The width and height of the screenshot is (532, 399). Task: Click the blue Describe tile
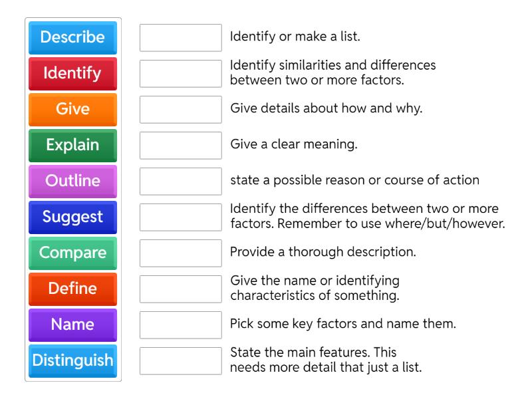(x=72, y=37)
